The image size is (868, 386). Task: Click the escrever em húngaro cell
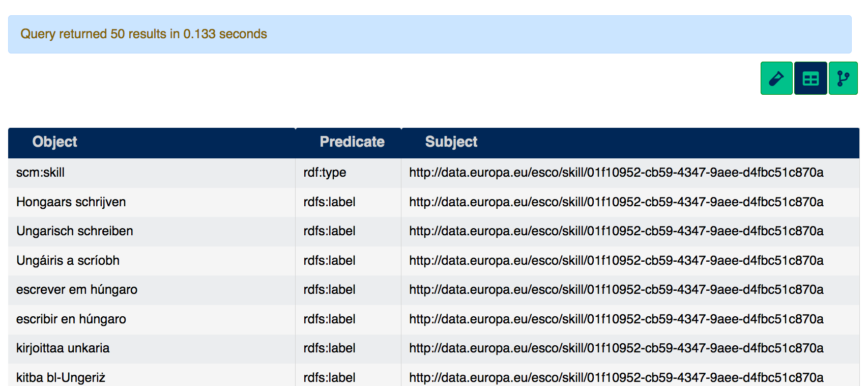pyautogui.click(x=77, y=290)
